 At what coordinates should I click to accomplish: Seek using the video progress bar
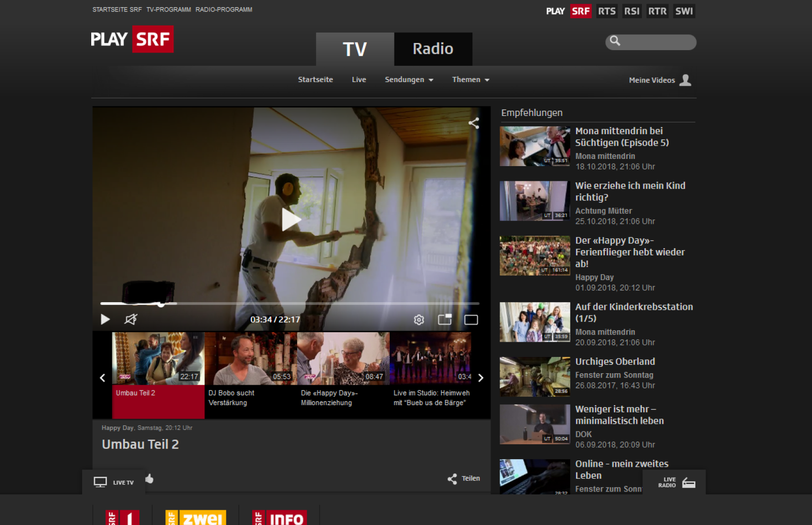(x=289, y=304)
